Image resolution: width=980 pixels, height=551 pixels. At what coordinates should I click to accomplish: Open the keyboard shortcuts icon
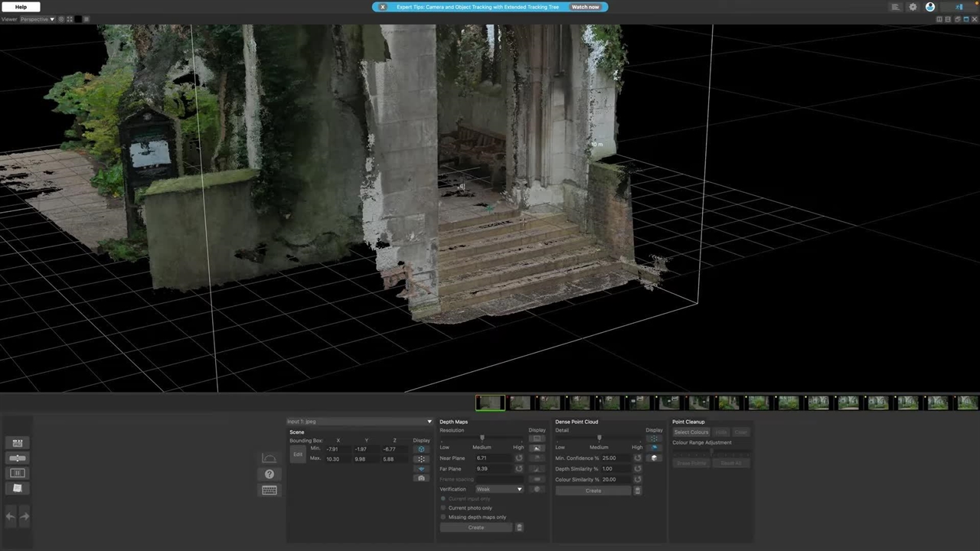tap(269, 491)
